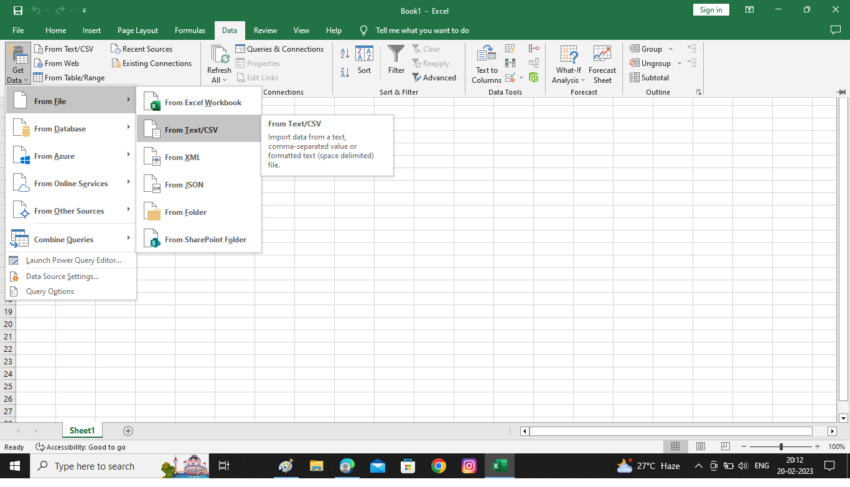This screenshot has width=850, height=487.
Task: Switch to the Page Layout tab
Action: (x=138, y=30)
